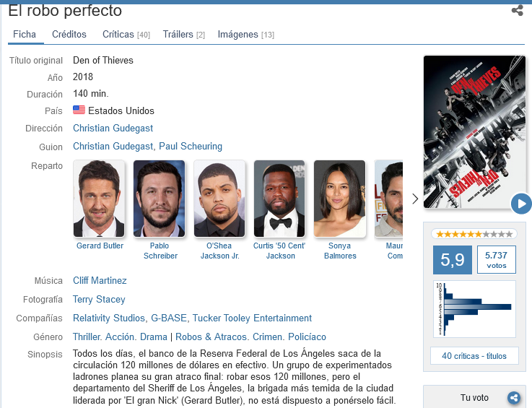Click the star rating bar
This screenshot has height=408, width=532.
474,234
